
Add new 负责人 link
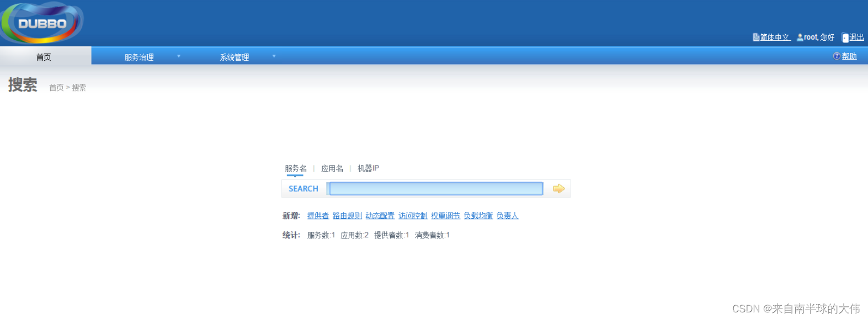coord(507,216)
